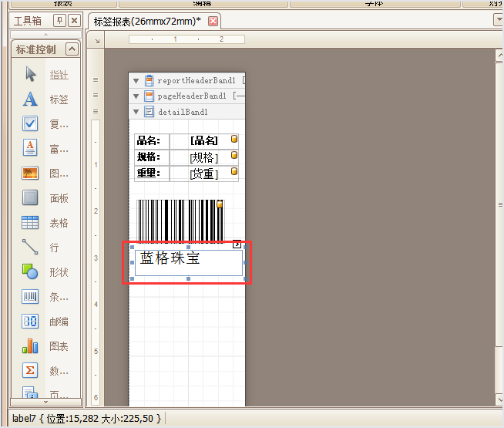Choose the Table (表格) tool icon

pos(30,223)
